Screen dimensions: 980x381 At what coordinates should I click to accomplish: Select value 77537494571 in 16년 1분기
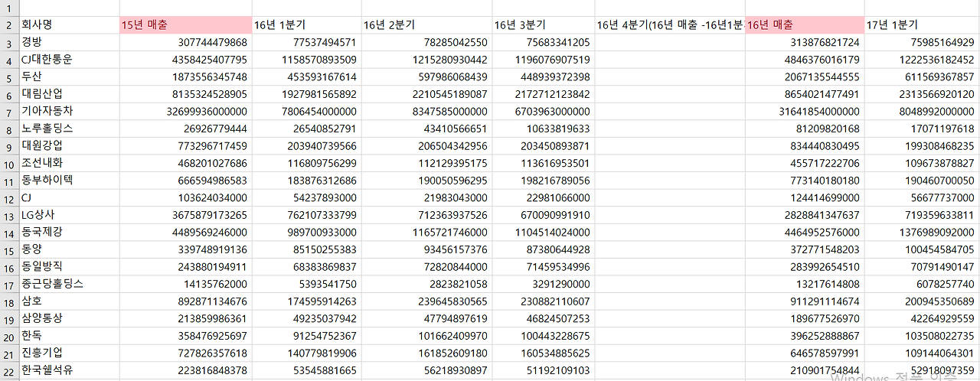(x=306, y=42)
